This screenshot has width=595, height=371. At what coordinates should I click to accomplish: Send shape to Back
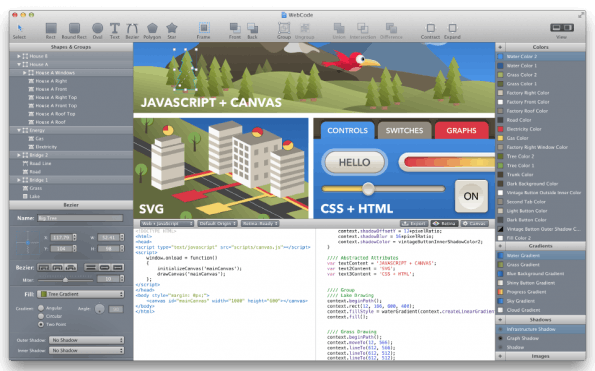[x=252, y=30]
